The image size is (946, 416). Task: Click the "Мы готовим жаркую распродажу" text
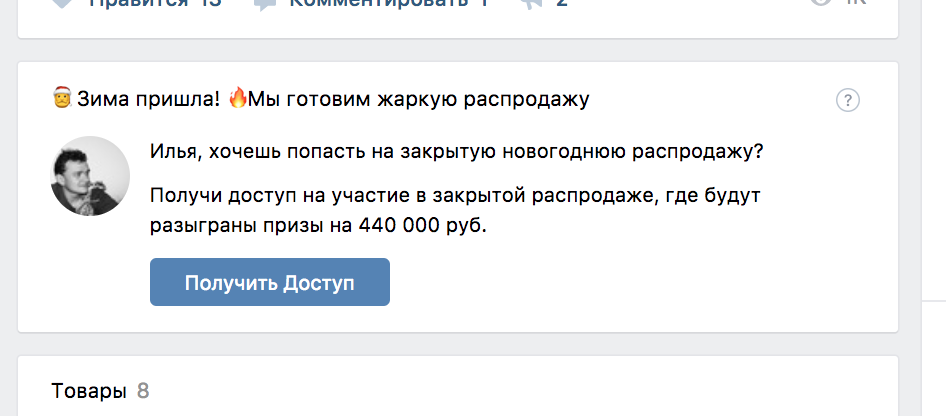pos(419,99)
